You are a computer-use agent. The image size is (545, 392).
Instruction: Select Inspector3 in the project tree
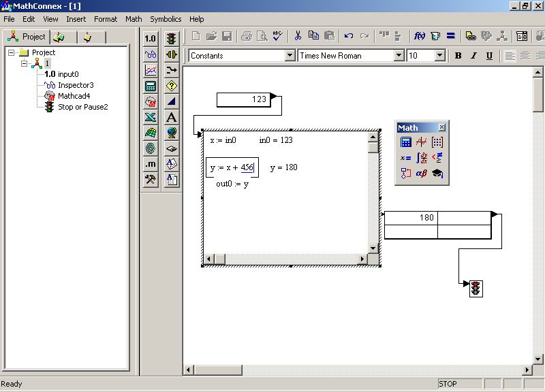click(x=69, y=85)
